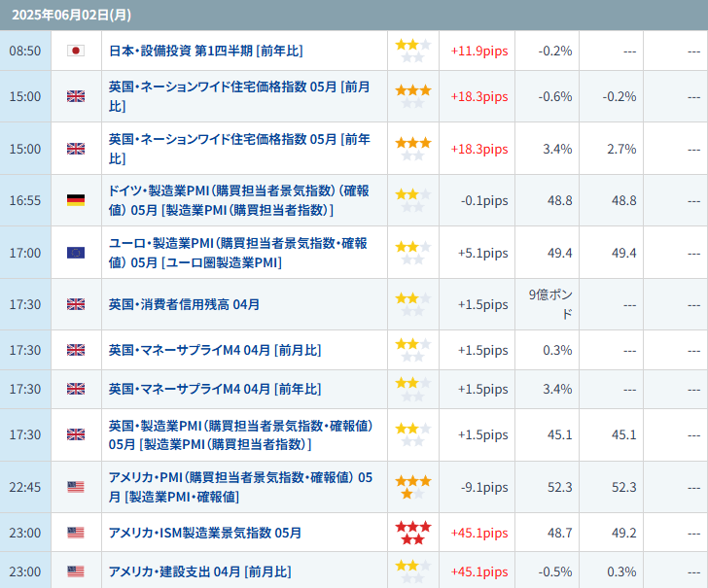The image size is (708, 588).
Task: Click red five-star rating for ISM製造業景気指数
Action: (413, 533)
